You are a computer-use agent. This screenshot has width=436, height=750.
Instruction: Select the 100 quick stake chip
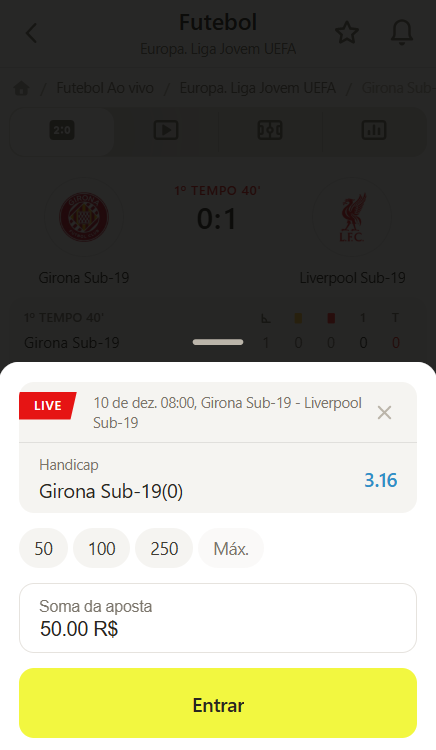pyautogui.click(x=101, y=548)
